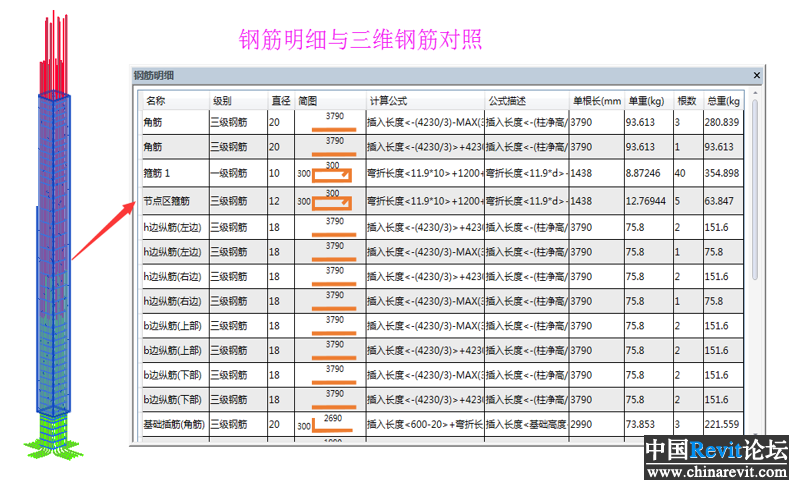
Task: Click the 单根长(mm column header
Action: (597, 101)
